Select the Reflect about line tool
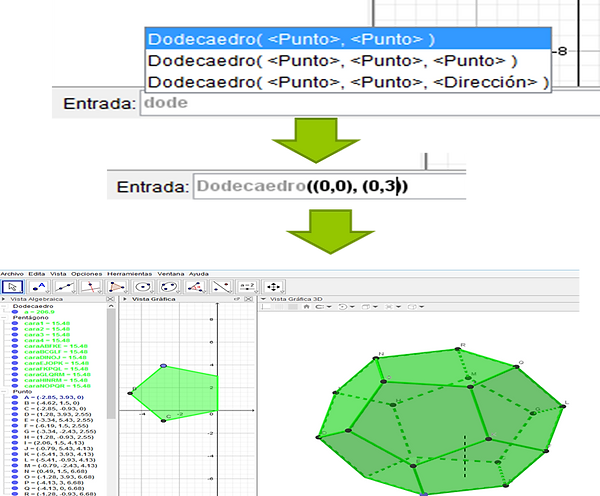 pos(222,287)
